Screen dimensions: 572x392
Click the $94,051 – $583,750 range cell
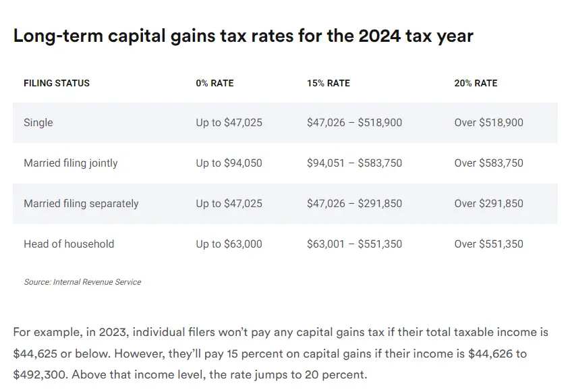tap(354, 163)
